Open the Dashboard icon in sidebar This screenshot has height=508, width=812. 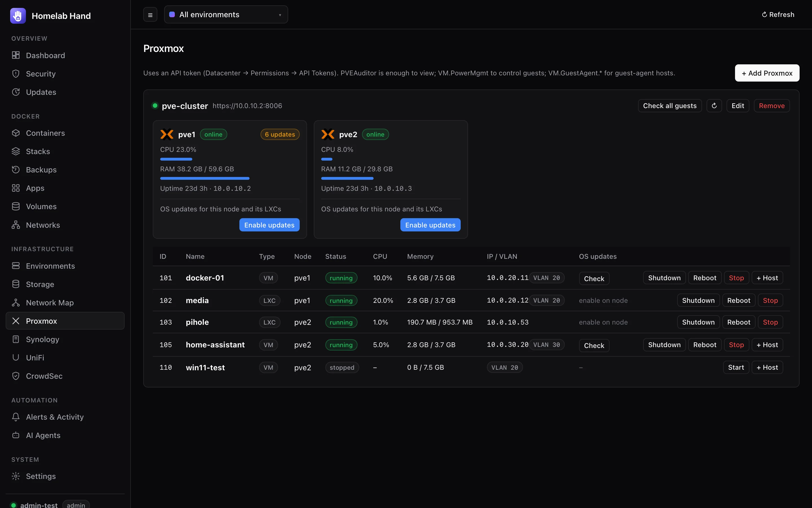click(x=16, y=55)
